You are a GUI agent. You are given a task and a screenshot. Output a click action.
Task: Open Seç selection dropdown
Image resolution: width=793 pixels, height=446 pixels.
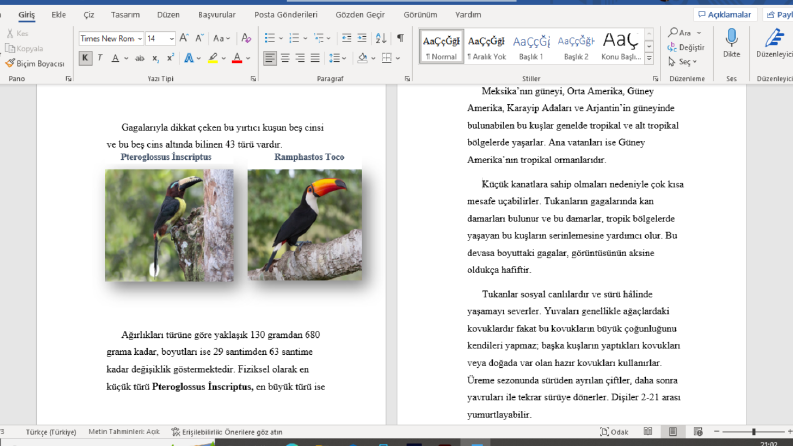[x=682, y=62]
